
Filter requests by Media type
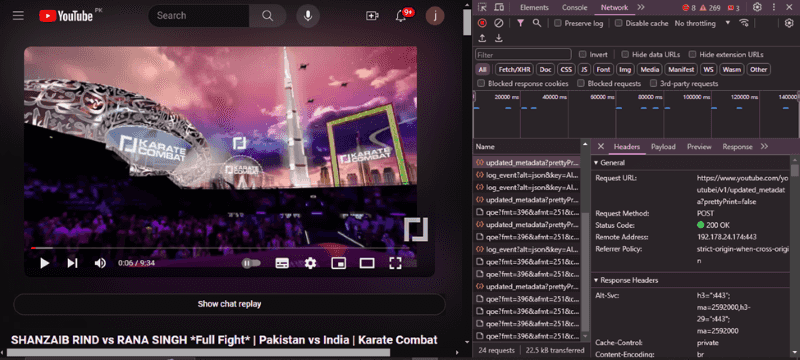pyautogui.click(x=649, y=69)
